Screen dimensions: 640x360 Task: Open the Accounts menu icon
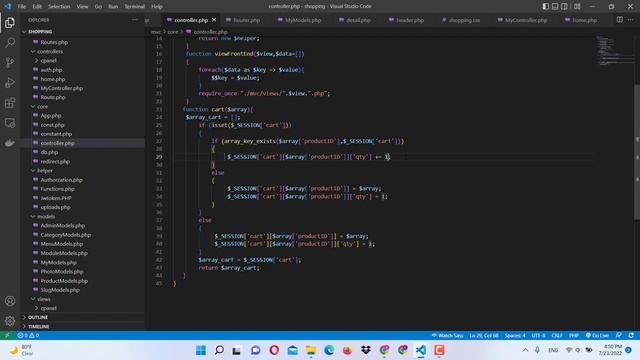click(10, 301)
